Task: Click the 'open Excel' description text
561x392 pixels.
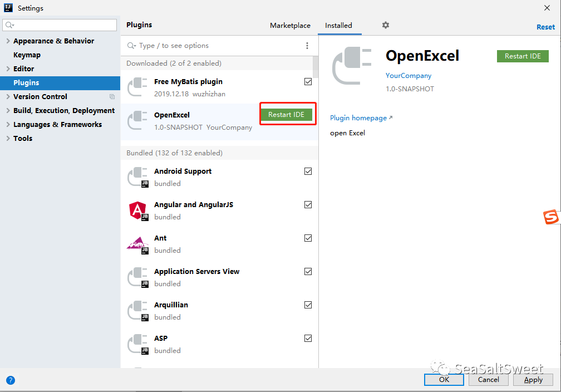Action: pyautogui.click(x=347, y=133)
